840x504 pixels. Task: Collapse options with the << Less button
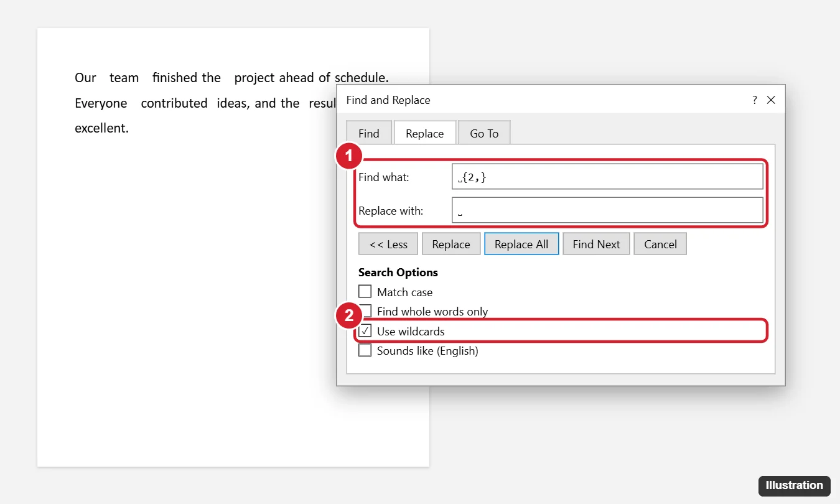click(388, 244)
